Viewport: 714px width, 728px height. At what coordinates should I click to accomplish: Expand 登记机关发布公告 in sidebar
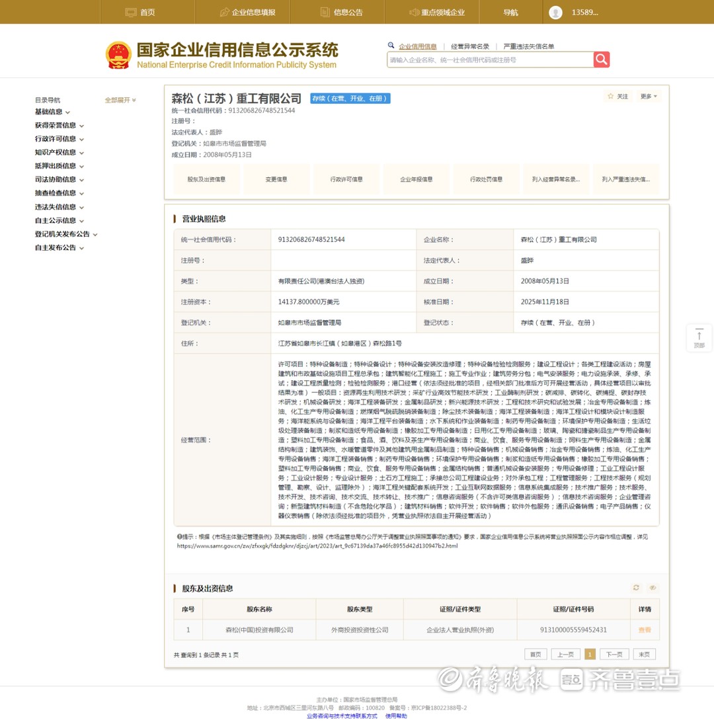(66, 234)
